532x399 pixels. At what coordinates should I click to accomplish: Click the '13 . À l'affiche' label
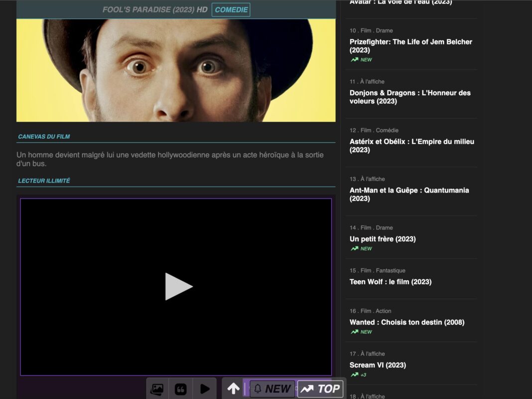pos(367,179)
